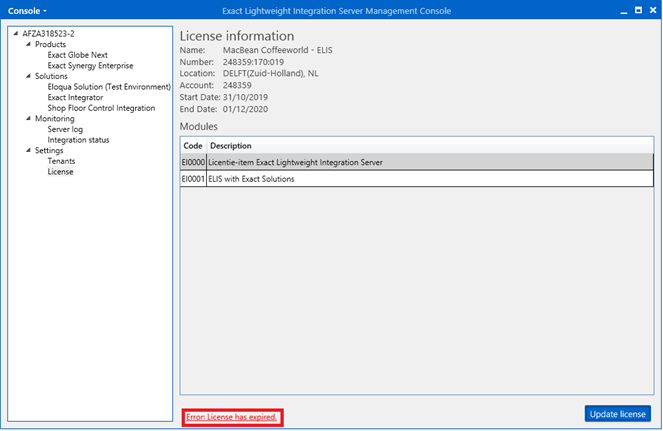663x431 pixels.
Task: Open the Console dropdown menu
Action: click(x=27, y=11)
